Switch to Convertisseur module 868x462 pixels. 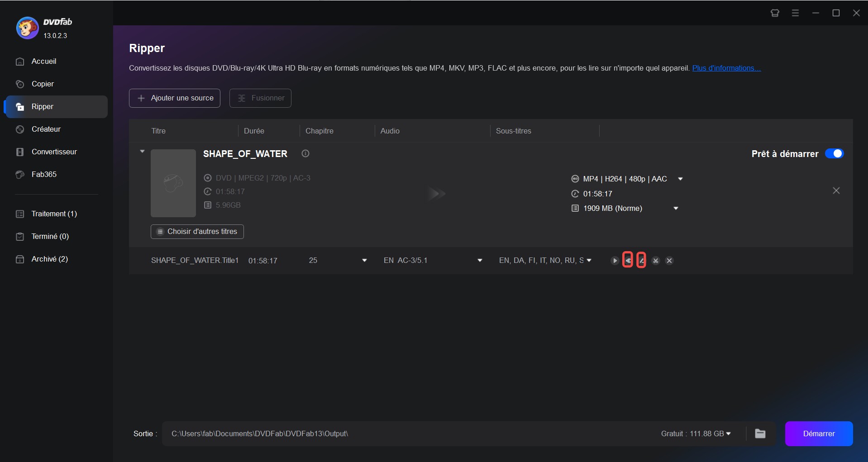pos(56,152)
